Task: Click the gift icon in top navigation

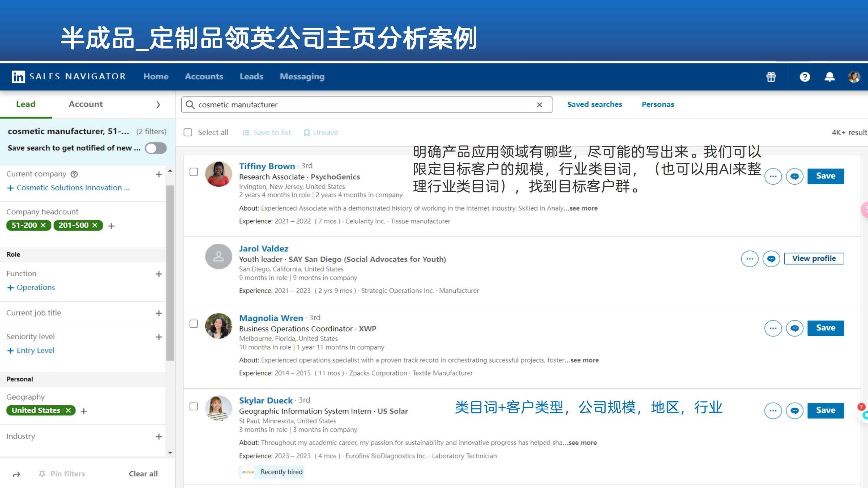Action: (x=771, y=77)
